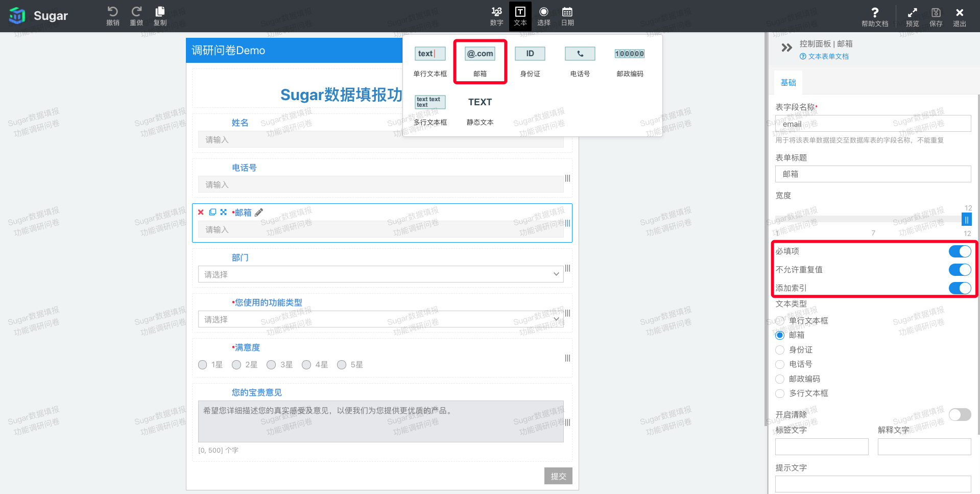Image resolution: width=980 pixels, height=494 pixels.
Task: Click the 提交 submit button
Action: (x=558, y=476)
